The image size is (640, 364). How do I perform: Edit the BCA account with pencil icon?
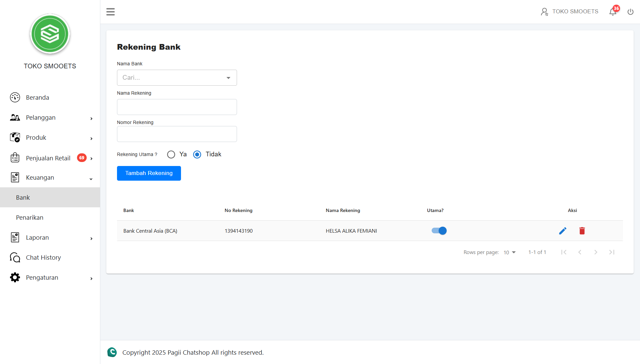pyautogui.click(x=563, y=231)
